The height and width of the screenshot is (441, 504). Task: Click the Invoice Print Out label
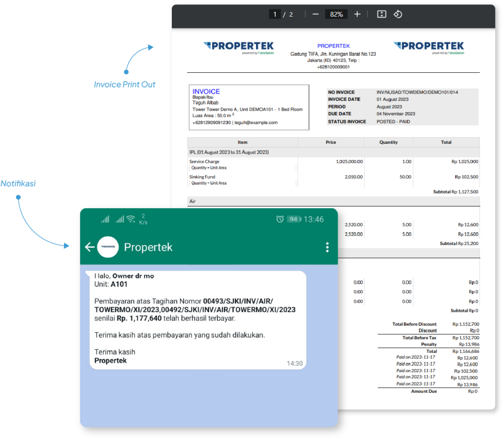tap(125, 85)
